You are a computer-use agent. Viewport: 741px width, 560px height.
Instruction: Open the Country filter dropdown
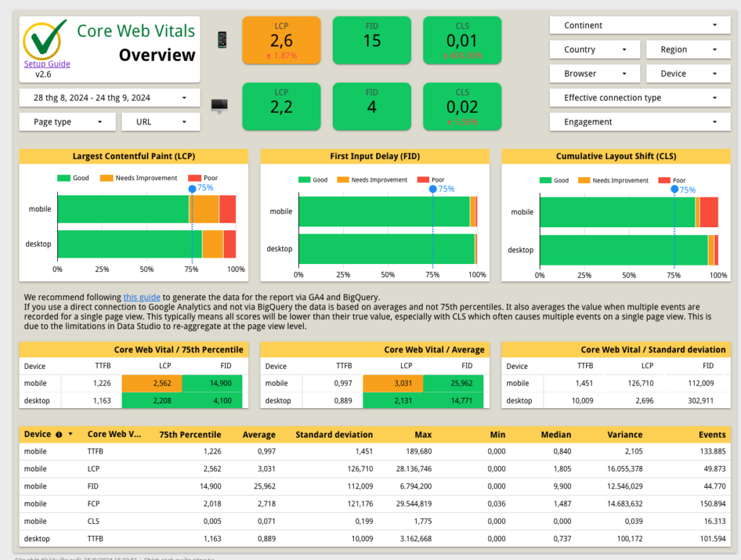tap(595, 50)
